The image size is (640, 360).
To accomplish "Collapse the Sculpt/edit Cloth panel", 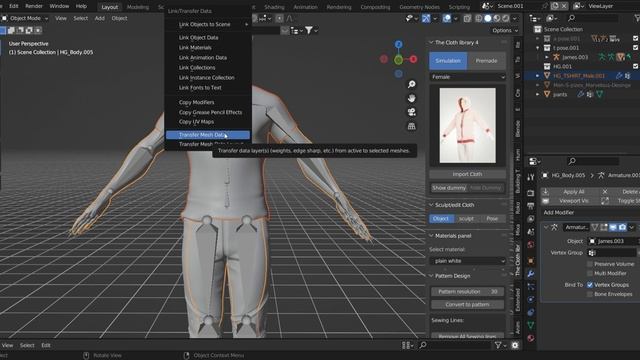I will click(431, 205).
